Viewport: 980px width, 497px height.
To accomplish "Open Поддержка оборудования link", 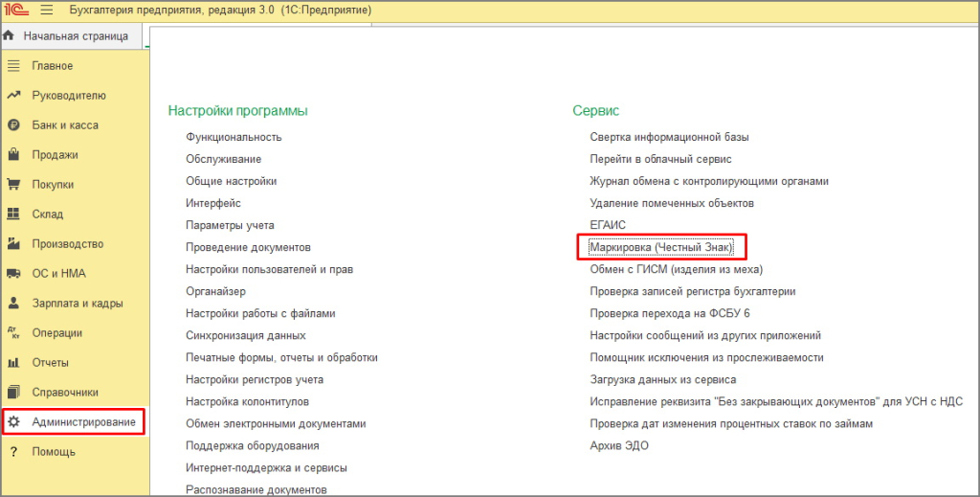I will click(x=253, y=445).
